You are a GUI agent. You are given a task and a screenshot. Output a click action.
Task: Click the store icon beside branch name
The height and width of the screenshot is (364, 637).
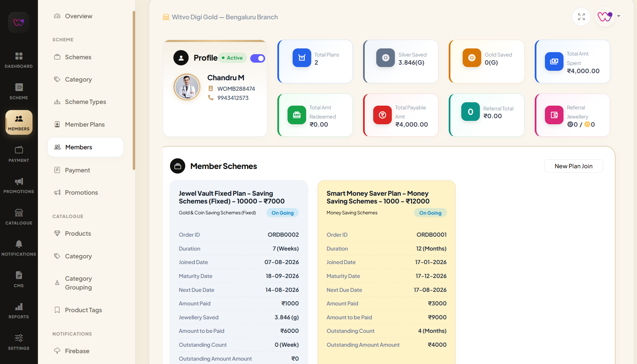[x=166, y=17]
